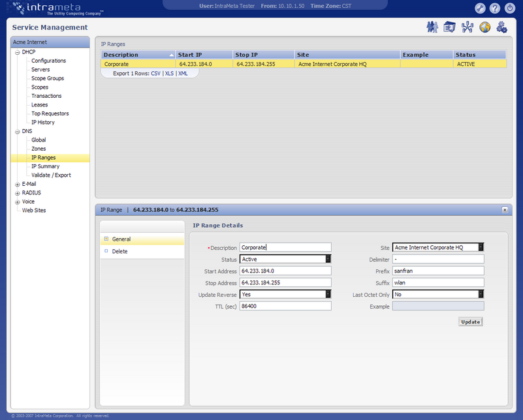Select the General tab in IP Range
The width and height of the screenshot is (523, 420).
[x=142, y=239]
